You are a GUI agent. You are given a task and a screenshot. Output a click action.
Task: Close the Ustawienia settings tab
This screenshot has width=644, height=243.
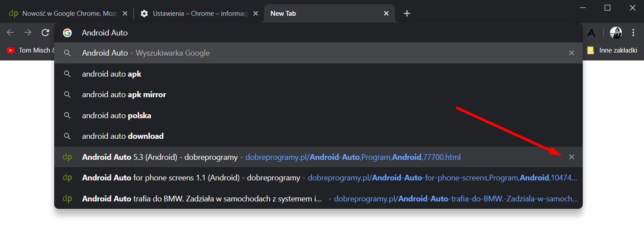[x=256, y=14]
